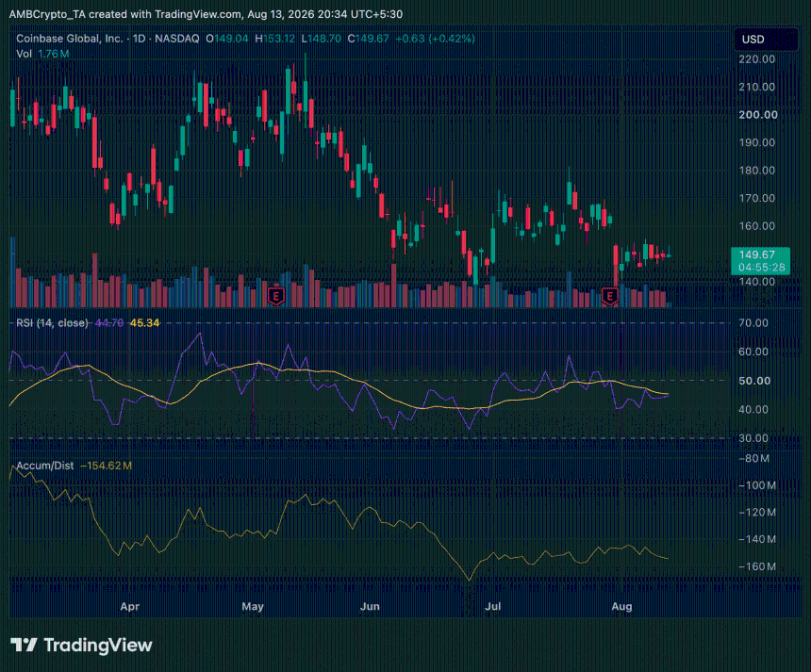Click the high price H153.12 value
Viewport: 811px width, 672px height.
(x=274, y=39)
